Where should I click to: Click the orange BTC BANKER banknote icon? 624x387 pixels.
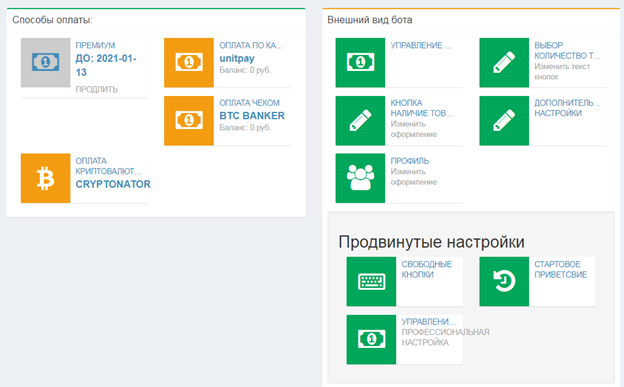pos(189,120)
